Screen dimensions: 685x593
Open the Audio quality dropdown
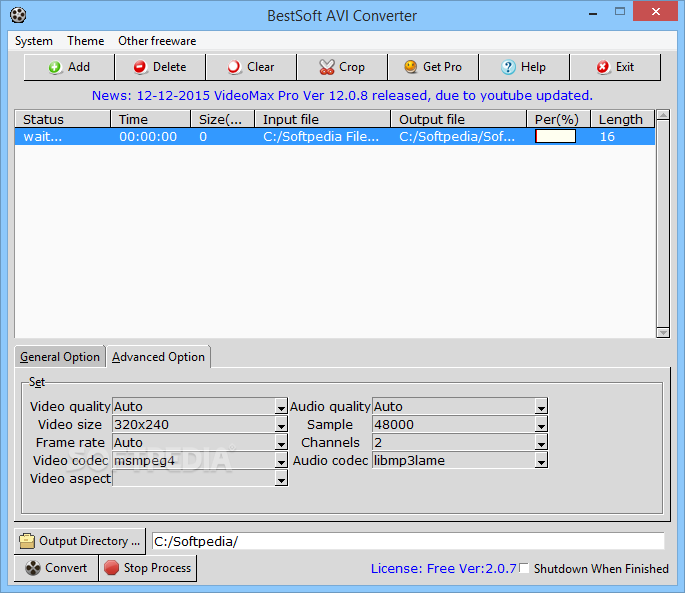pos(541,407)
